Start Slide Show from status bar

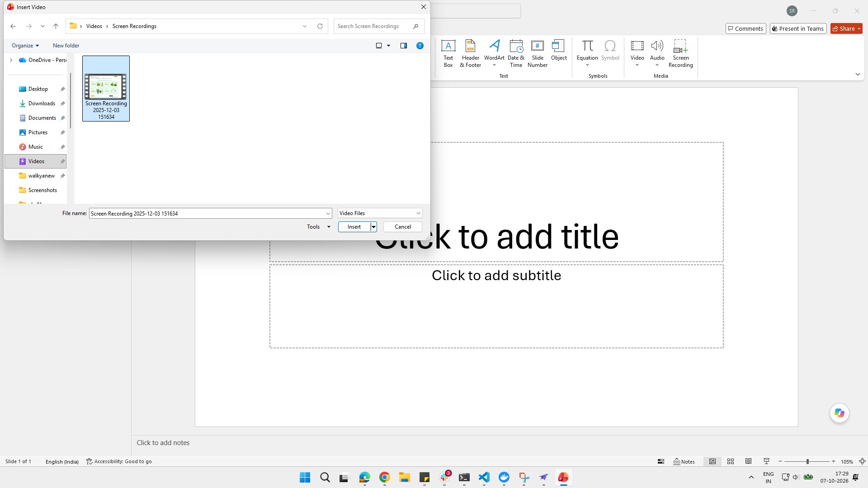(766, 461)
